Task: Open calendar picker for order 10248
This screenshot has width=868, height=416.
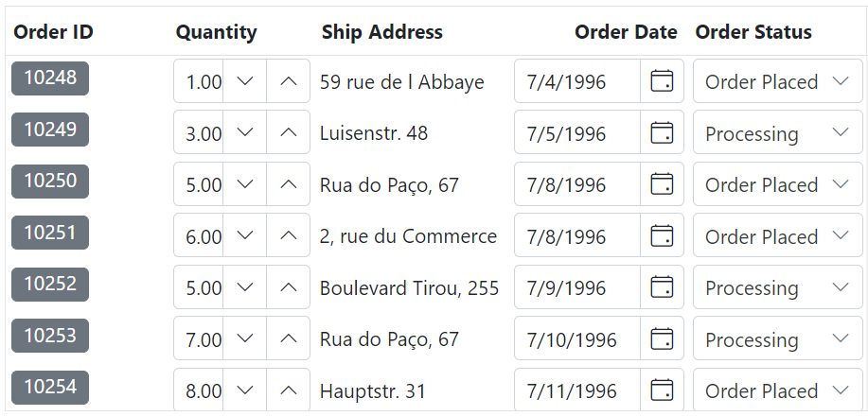Action: point(662,80)
